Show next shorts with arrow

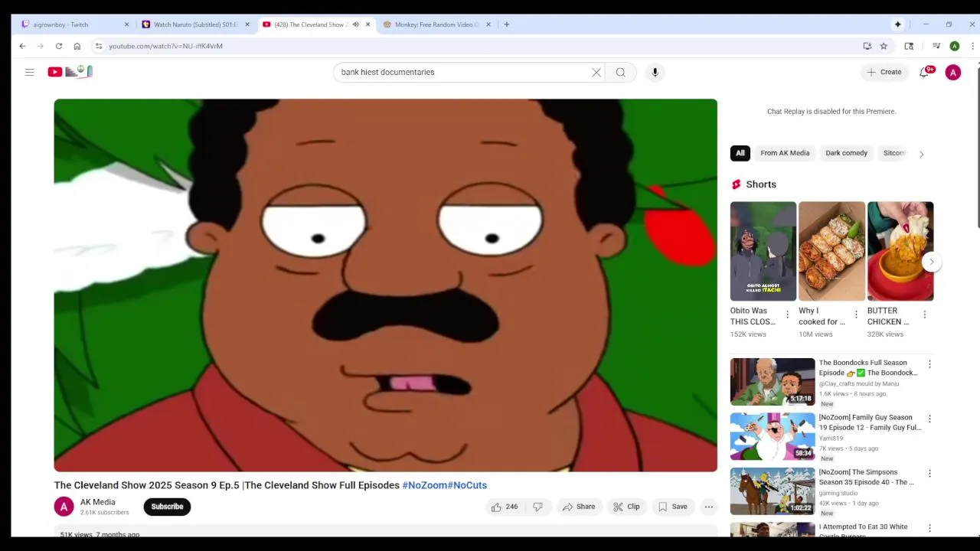931,262
